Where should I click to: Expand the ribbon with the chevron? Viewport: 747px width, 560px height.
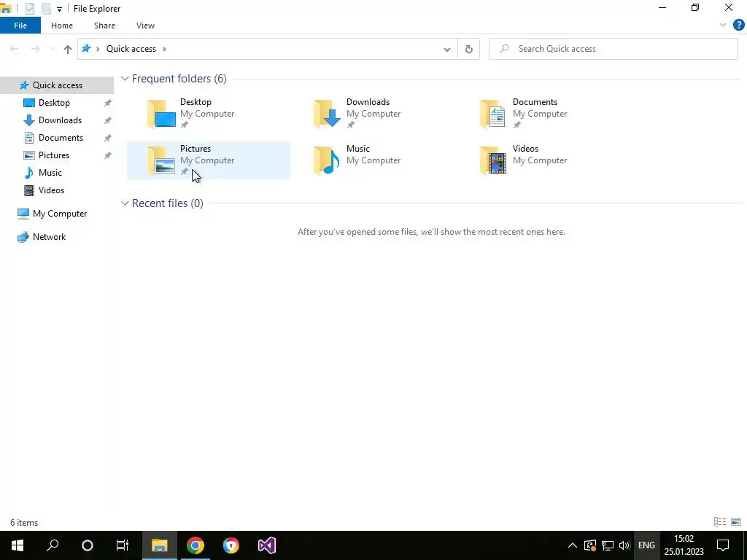[723, 26]
